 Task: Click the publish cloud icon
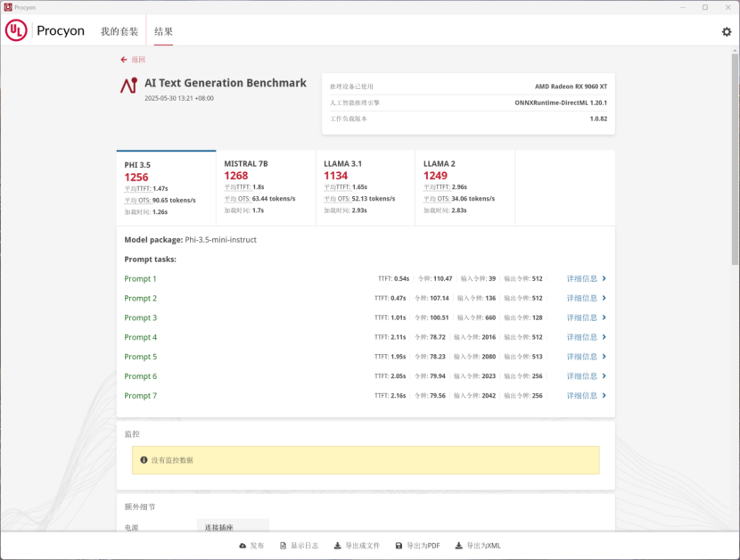click(243, 546)
